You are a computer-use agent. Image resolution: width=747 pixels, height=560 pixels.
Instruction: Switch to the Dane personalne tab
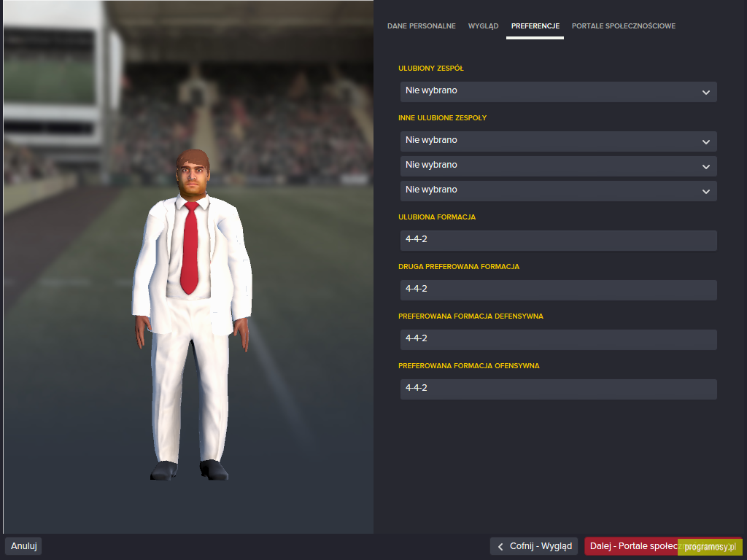(x=421, y=26)
